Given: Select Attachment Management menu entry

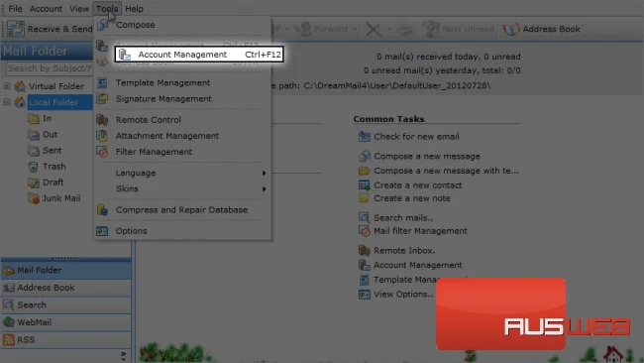Looking at the screenshot, I should (166, 136).
